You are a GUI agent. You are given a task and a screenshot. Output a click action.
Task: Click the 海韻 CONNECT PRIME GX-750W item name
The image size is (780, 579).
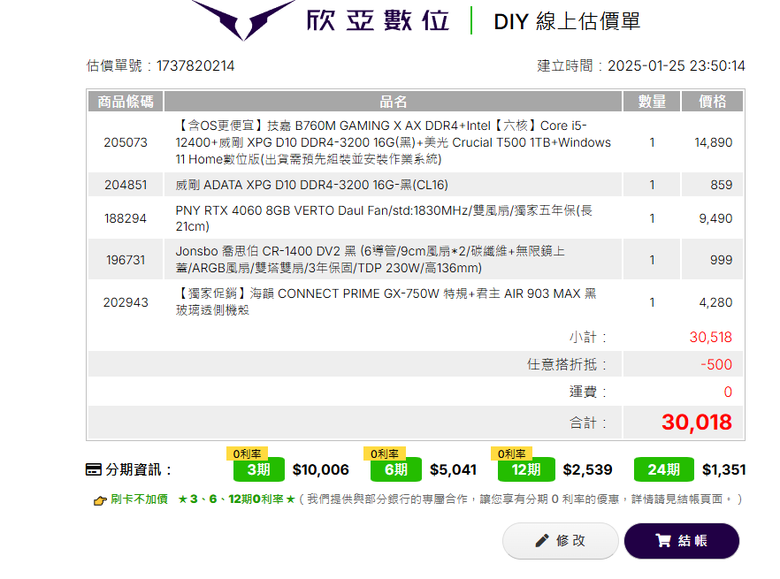pos(386,302)
